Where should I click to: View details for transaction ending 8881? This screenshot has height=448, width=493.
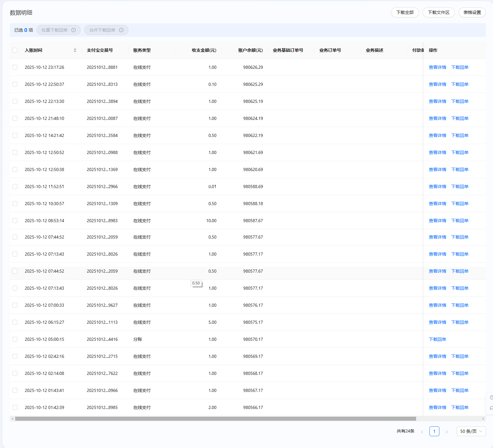pos(437,67)
